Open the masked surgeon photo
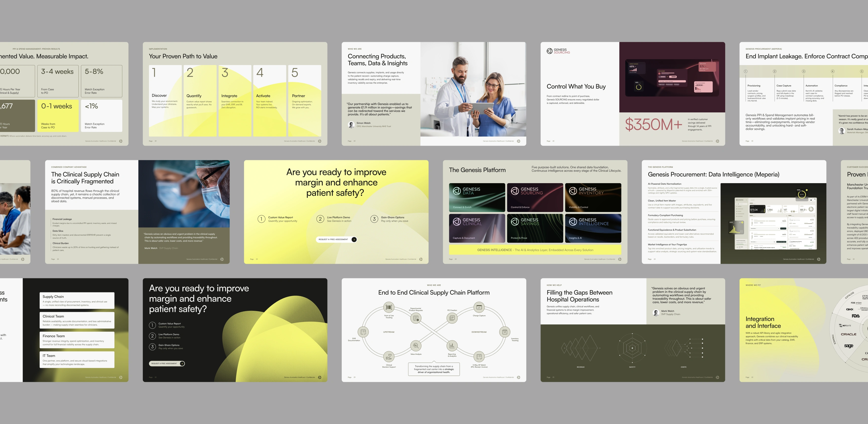The width and height of the screenshot is (868, 424). 184,194
